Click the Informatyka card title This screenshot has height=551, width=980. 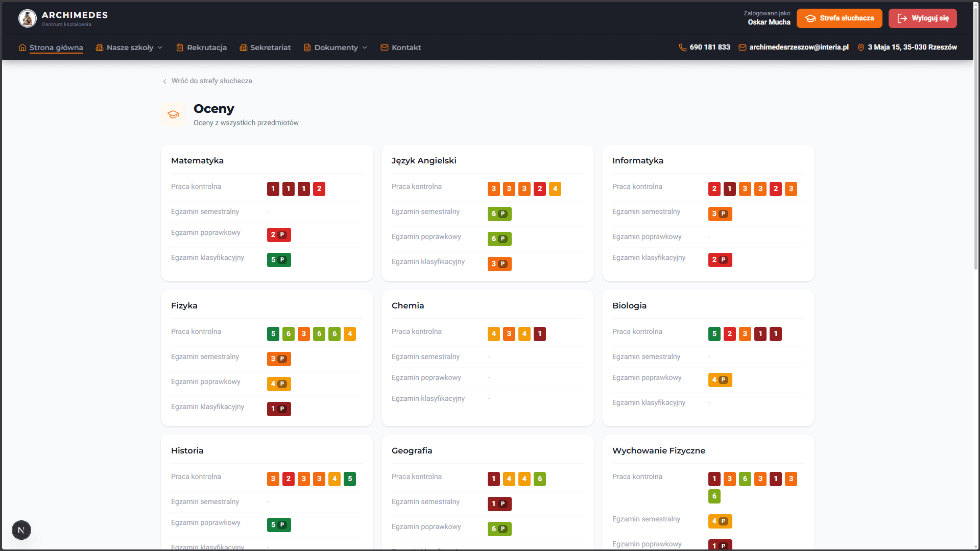(638, 160)
